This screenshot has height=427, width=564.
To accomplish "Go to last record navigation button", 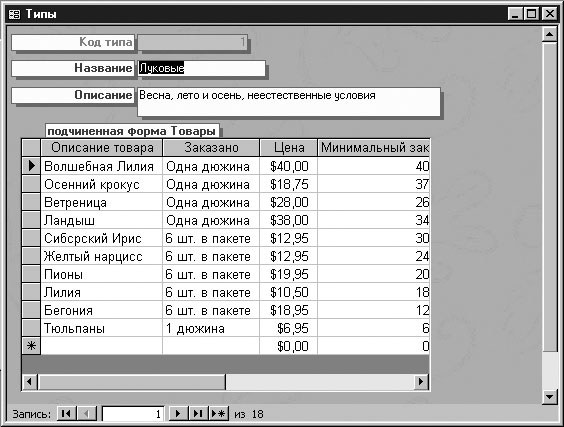I will click(x=198, y=414).
